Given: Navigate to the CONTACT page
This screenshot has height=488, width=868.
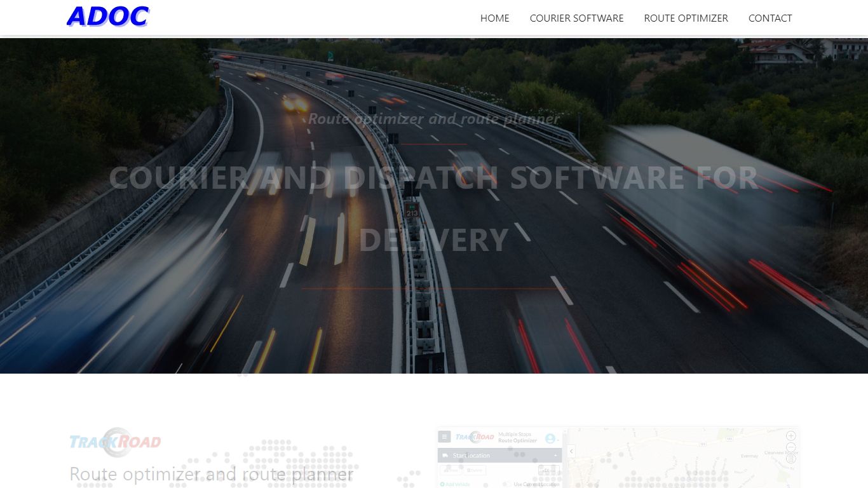Looking at the screenshot, I should [x=770, y=18].
